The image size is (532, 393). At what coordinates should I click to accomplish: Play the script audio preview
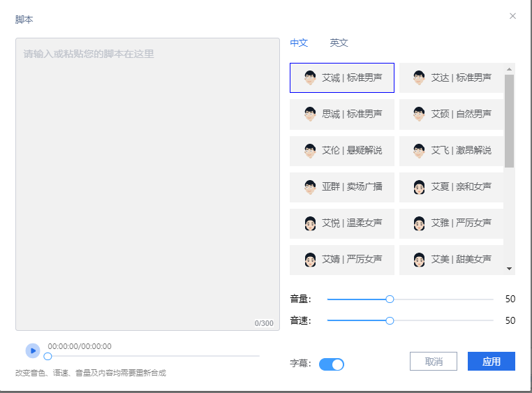(33, 350)
